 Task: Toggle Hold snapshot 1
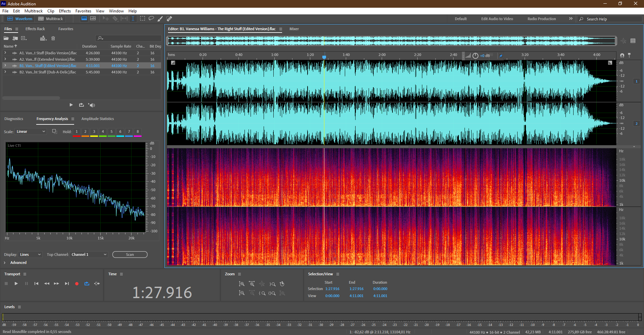pyautogui.click(x=76, y=131)
